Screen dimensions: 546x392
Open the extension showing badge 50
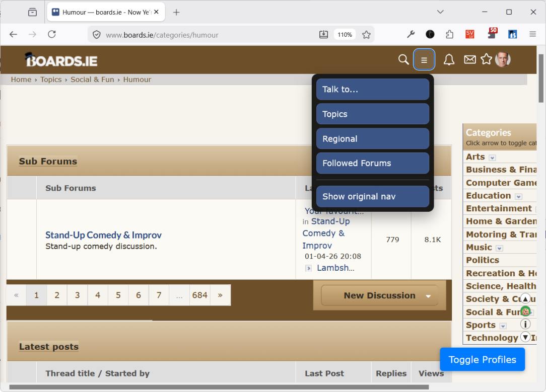[x=492, y=33]
